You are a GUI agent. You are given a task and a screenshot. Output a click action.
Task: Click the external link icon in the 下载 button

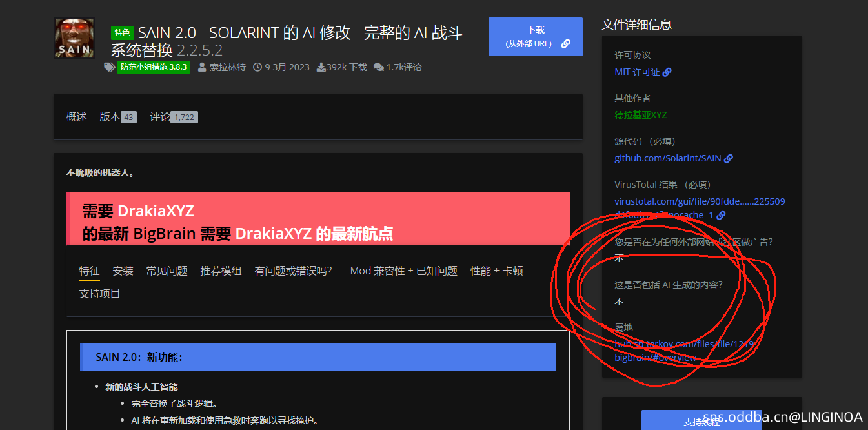click(x=565, y=44)
